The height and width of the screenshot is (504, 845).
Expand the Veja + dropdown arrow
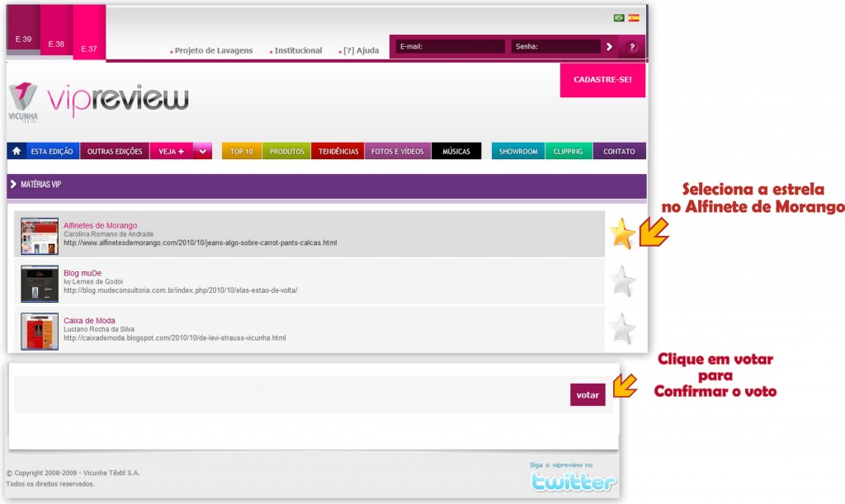pyautogui.click(x=203, y=151)
